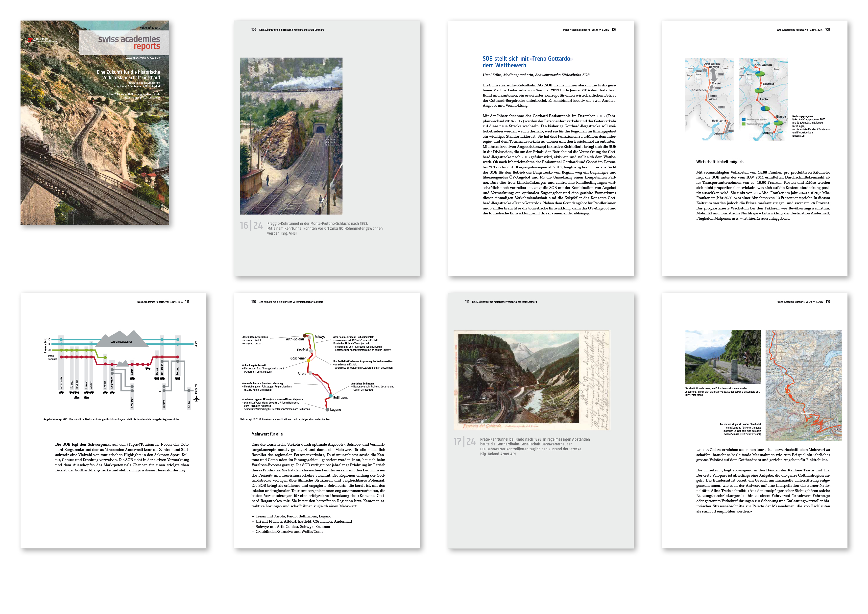The image size is (868, 614).
Task: Open the cyclist photo on page 119
Action: (723, 357)
